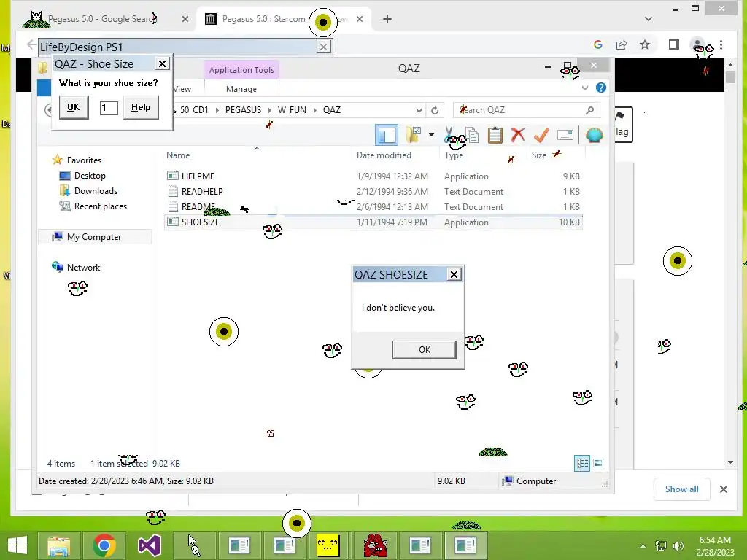The image size is (747, 560).
Task: Refresh the QAZ folder address bar
Action: coord(435,110)
